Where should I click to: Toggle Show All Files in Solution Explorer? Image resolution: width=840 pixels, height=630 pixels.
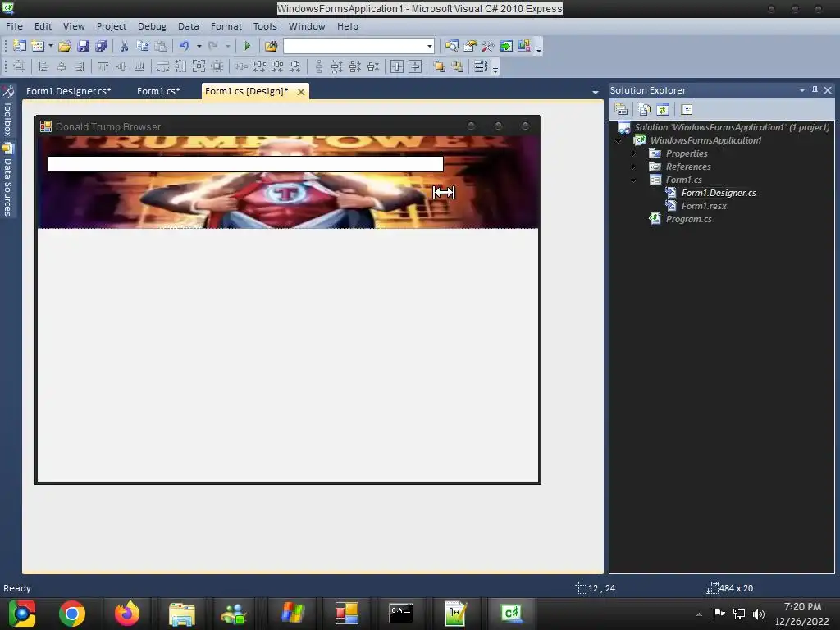click(x=645, y=109)
